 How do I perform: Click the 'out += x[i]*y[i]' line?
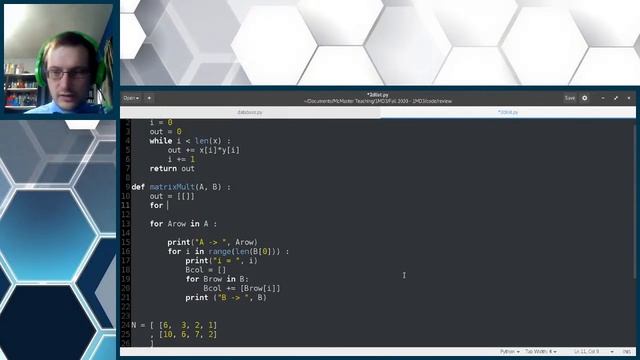203,150
